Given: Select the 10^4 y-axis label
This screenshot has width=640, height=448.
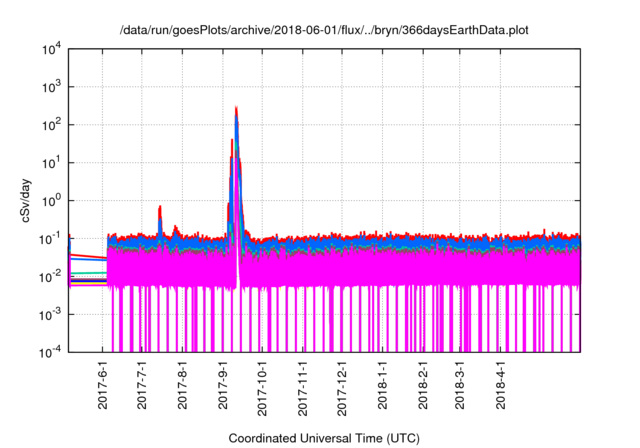Looking at the screenshot, I should click(52, 50).
